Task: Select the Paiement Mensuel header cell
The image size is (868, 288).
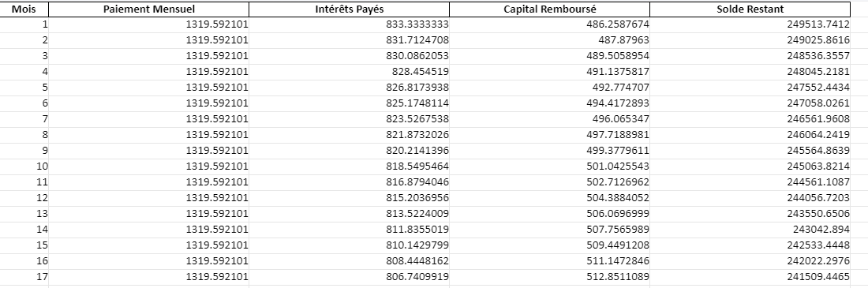Action: 149,9
